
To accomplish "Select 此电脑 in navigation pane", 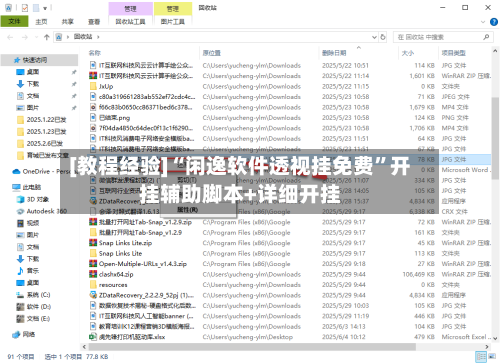I will 31,187.
